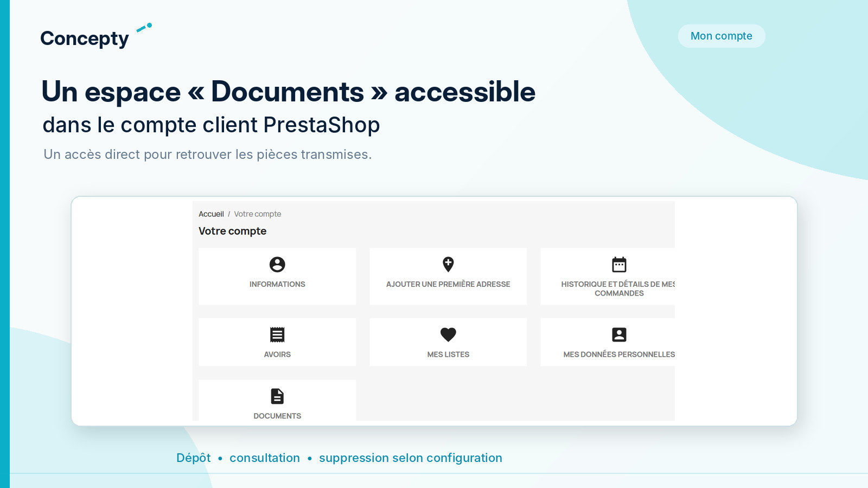Open the DOCUMENTS label
The height and width of the screenshot is (488, 868).
point(277,416)
